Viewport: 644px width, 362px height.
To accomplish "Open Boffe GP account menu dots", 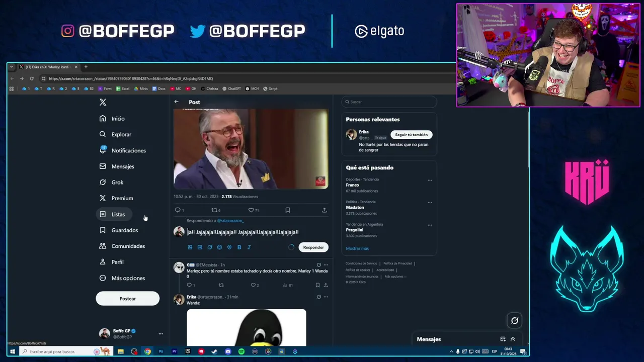I will 160,334.
